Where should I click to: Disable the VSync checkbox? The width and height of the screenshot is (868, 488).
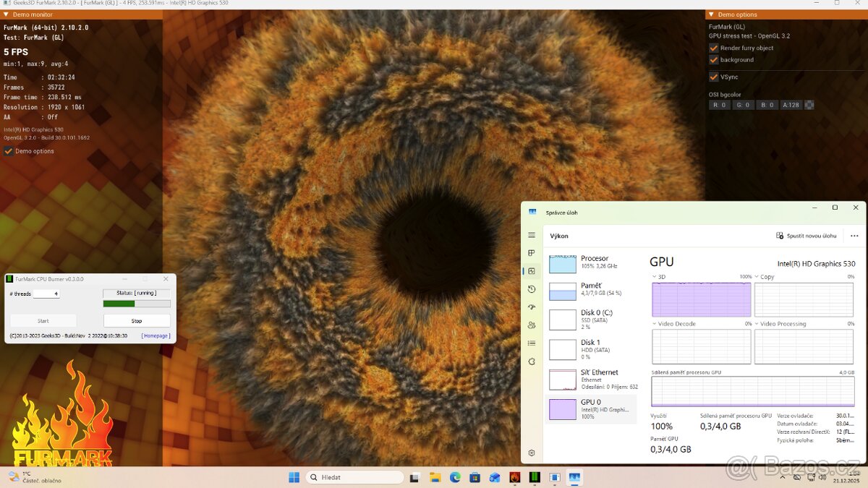(714, 77)
